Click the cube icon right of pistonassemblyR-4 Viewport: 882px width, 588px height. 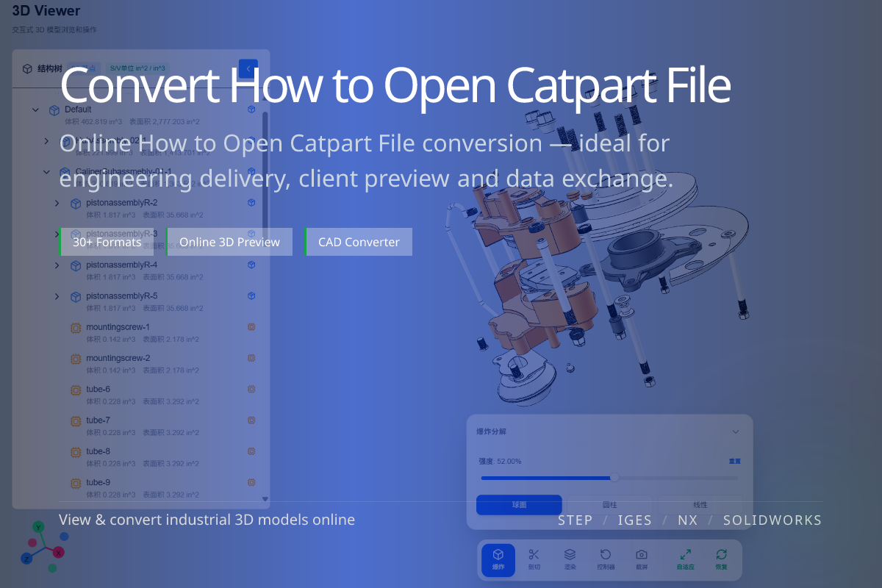(251, 265)
